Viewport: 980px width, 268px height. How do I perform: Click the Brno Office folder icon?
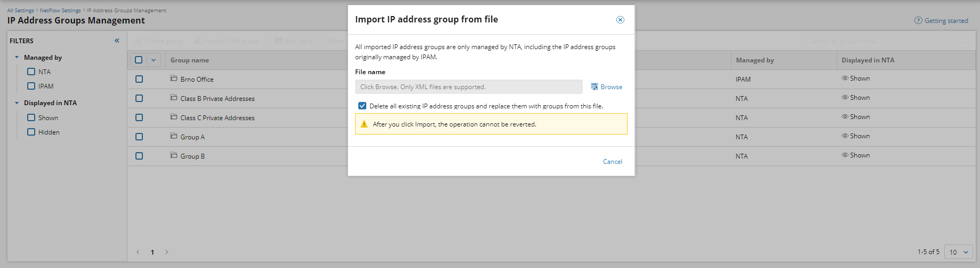(174, 78)
